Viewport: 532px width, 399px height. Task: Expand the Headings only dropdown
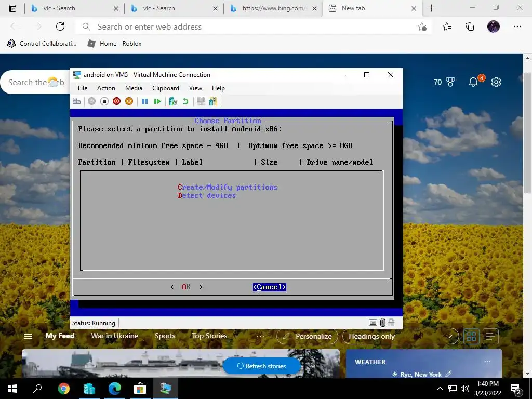pyautogui.click(x=401, y=336)
